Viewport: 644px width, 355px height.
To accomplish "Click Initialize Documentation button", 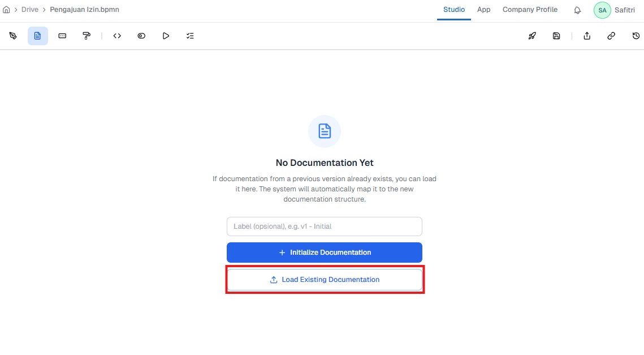I will (x=324, y=252).
